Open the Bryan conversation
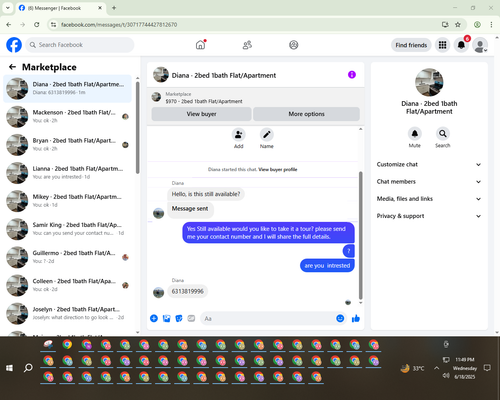 (67, 145)
